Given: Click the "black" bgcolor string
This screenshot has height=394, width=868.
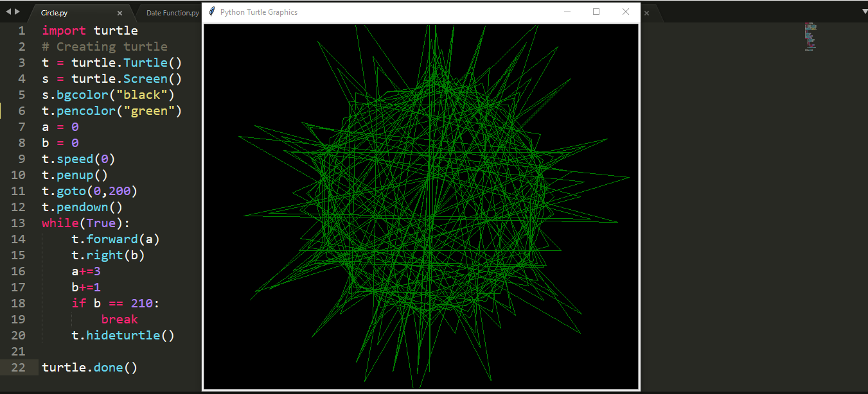Looking at the screenshot, I should [x=143, y=94].
